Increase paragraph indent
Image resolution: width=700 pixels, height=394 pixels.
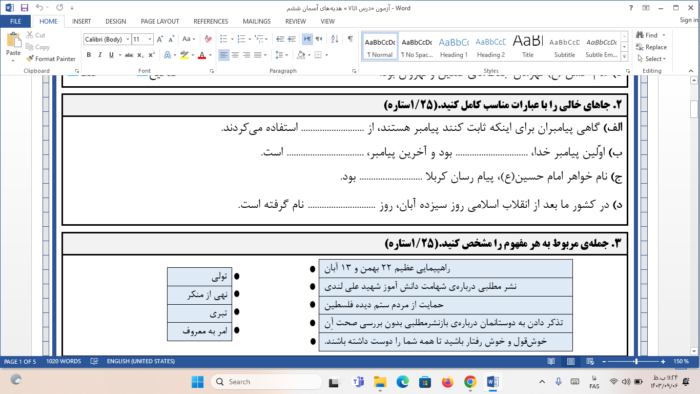tap(292, 39)
